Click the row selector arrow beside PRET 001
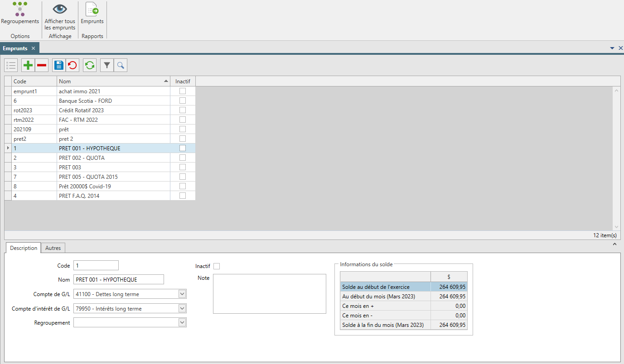Screen dimensions: 624x364 [8, 148]
